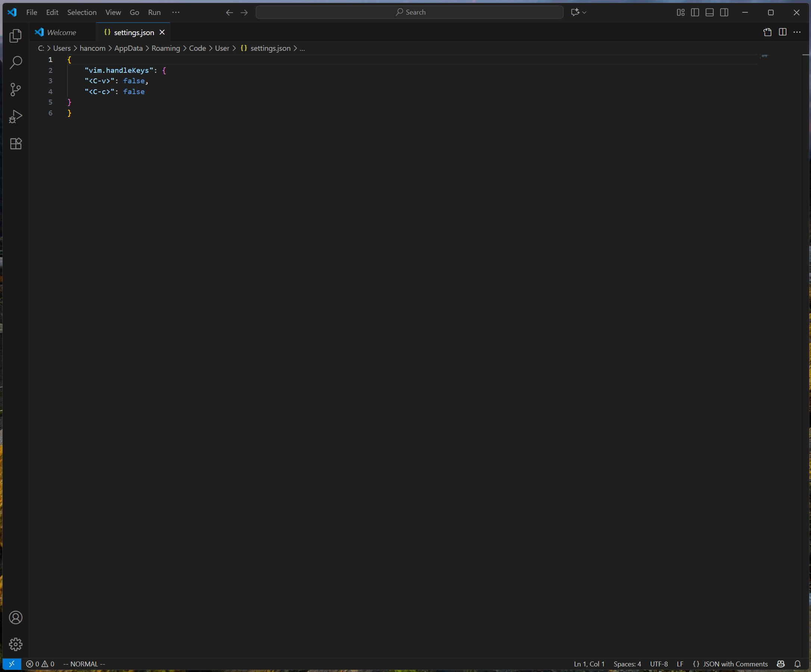Image resolution: width=811 pixels, height=672 pixels.
Task: Click the command center Search box
Action: [409, 12]
